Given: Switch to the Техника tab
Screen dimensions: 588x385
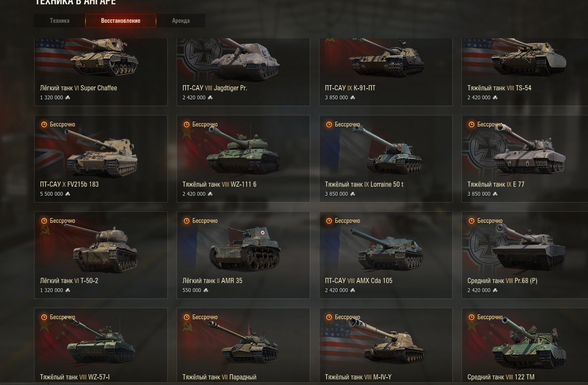Looking at the screenshot, I should (59, 21).
